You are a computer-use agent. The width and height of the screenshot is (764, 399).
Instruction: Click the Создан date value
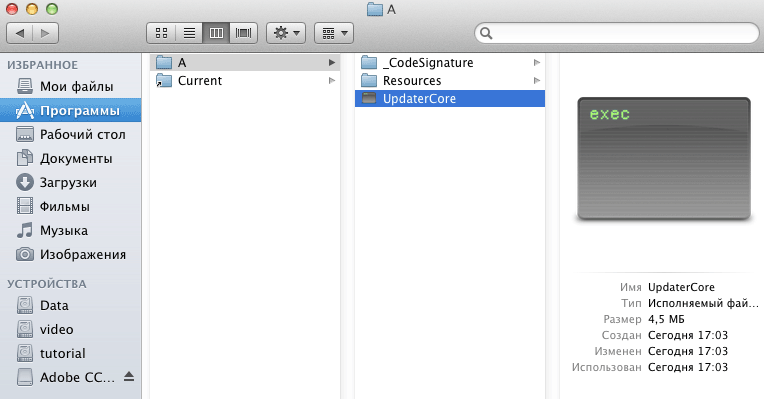pos(688,335)
